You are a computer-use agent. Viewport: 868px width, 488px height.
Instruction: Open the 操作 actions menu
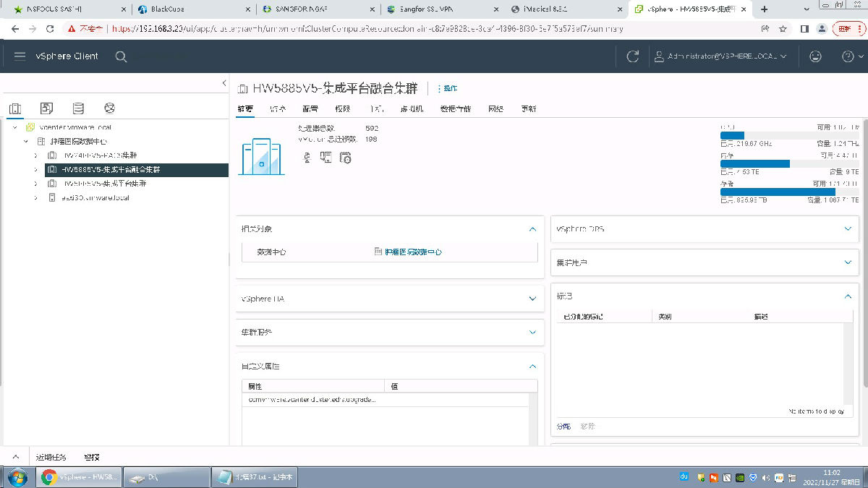(x=447, y=88)
